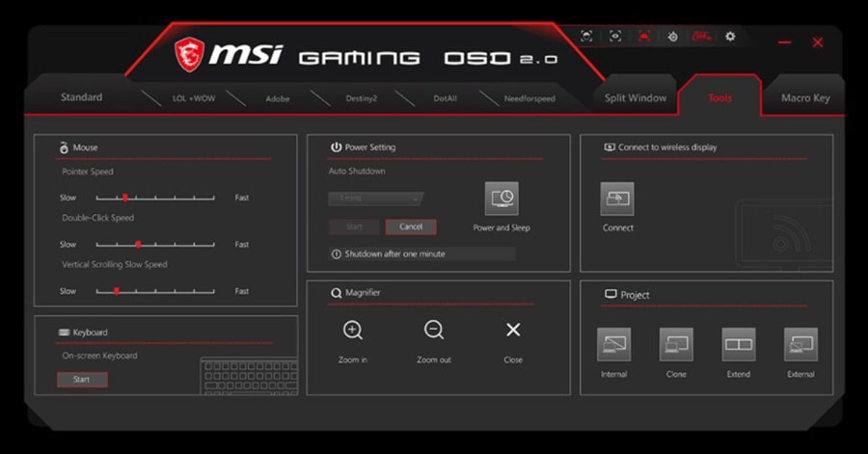868x454 pixels.
Task: Select the Destiny2 profile tab
Action: coord(362,98)
